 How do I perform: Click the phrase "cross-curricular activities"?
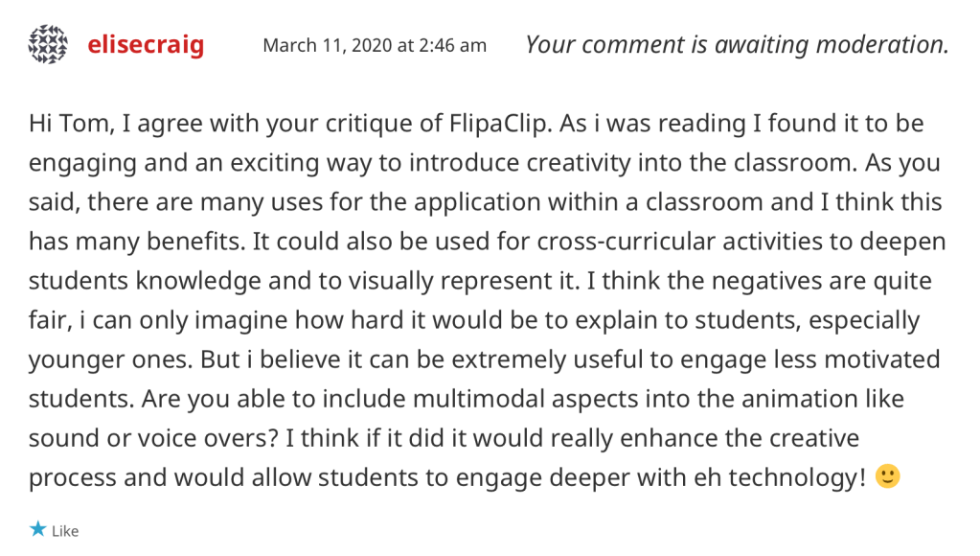click(642, 242)
